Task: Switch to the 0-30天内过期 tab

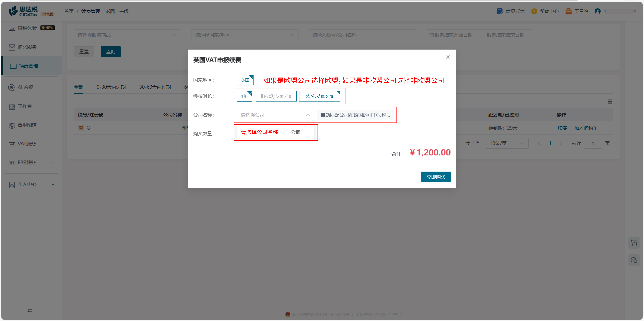Action: click(x=111, y=87)
